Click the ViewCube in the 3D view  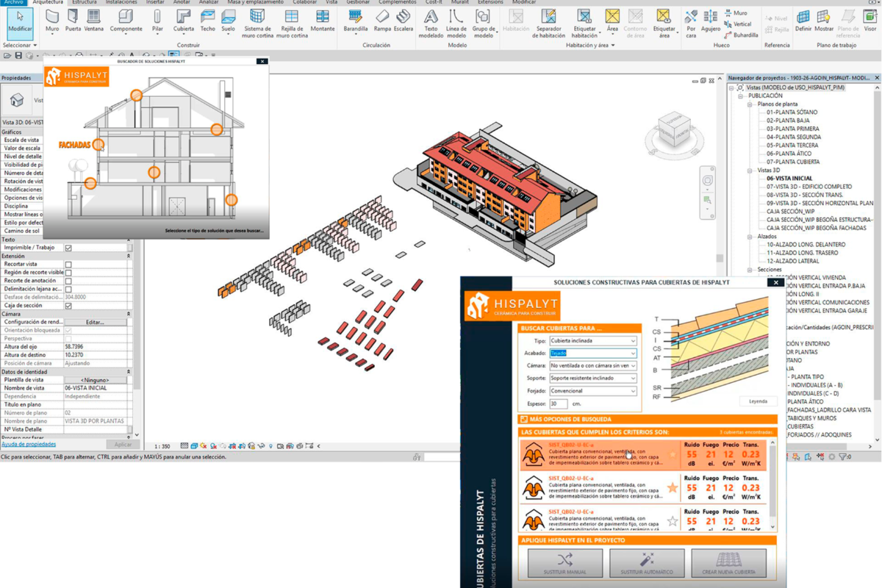673,130
